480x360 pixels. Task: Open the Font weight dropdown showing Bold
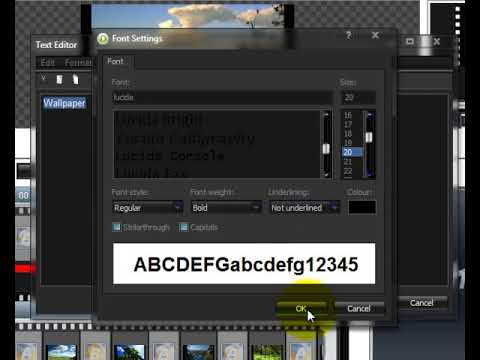[226, 208]
